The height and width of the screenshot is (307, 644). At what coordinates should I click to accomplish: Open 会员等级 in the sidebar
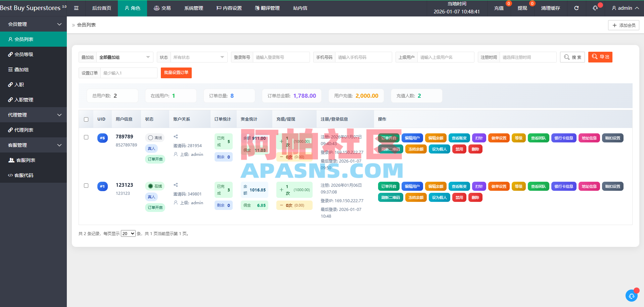33,54
